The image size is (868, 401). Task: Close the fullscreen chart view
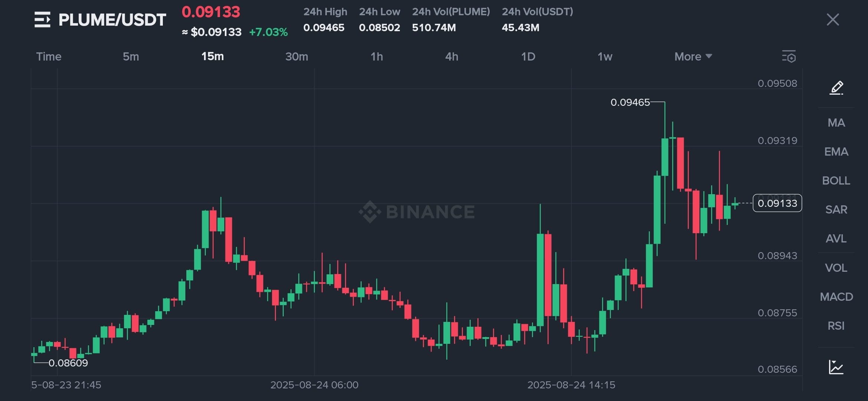pos(833,20)
